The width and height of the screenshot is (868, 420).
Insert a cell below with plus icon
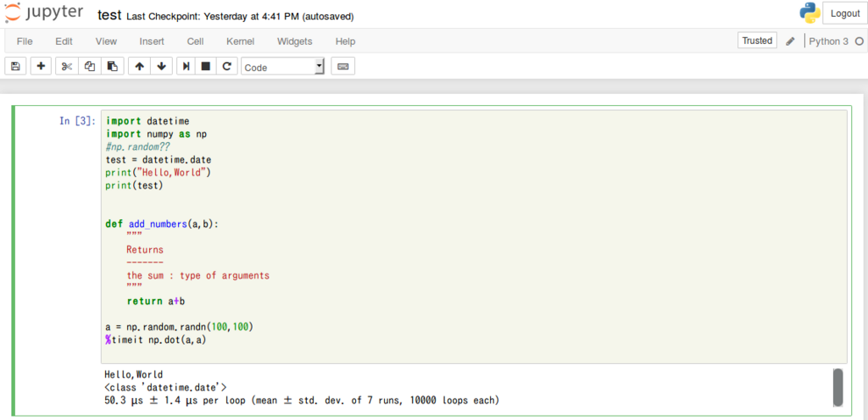tap(41, 66)
